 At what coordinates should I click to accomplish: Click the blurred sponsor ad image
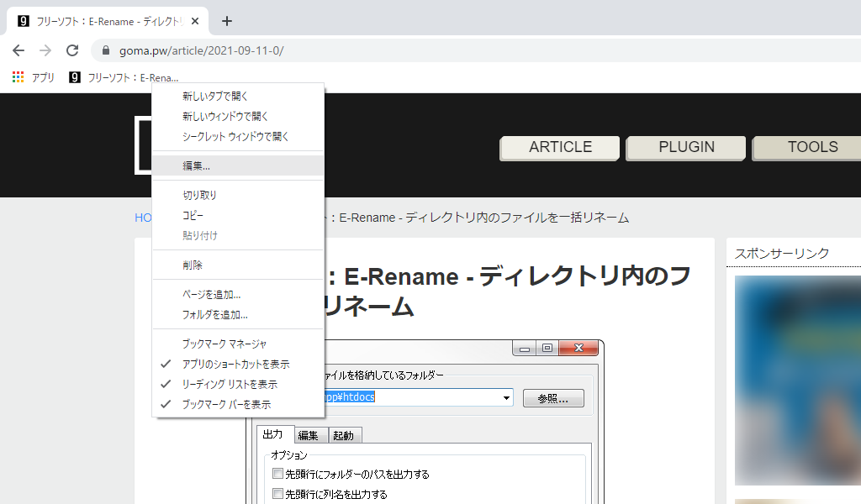point(797,380)
